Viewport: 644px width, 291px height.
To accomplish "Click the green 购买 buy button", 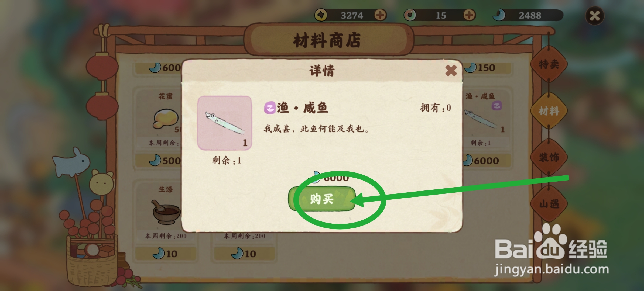I will 322,199.
